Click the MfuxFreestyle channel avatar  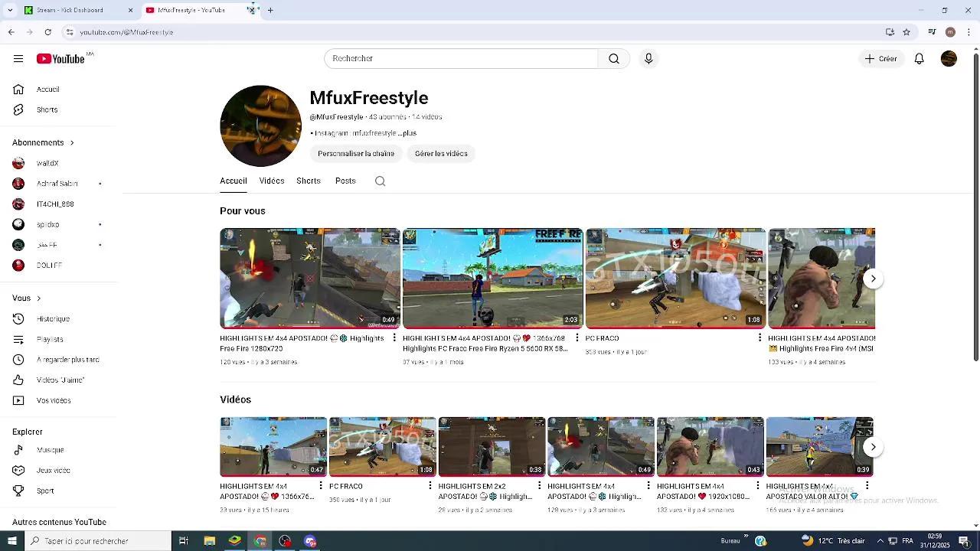point(260,126)
